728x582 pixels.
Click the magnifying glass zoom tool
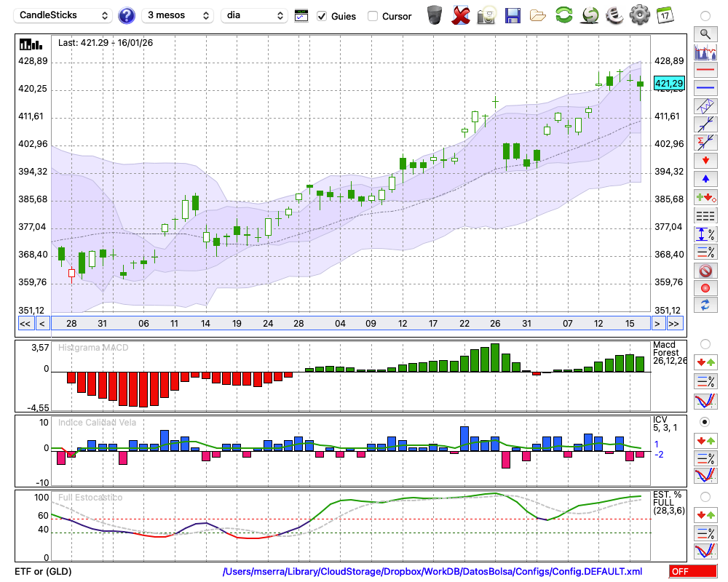pos(705,33)
